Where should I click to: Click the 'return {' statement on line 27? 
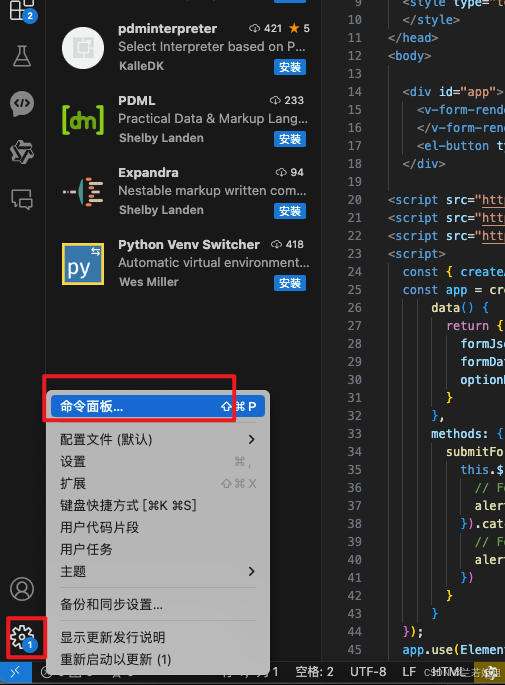pos(475,326)
